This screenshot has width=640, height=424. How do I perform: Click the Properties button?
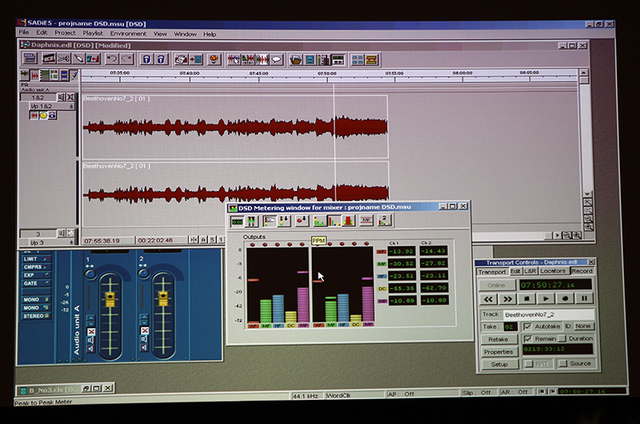pos(498,352)
